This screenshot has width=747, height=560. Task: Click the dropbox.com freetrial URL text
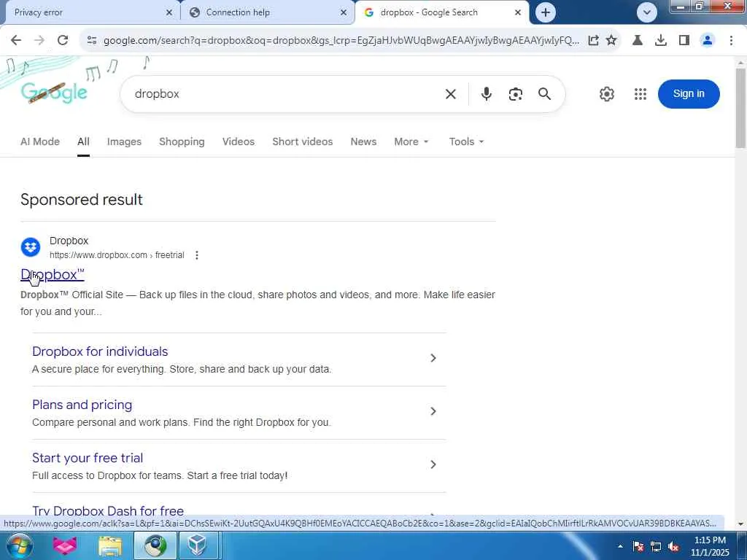coord(117,255)
